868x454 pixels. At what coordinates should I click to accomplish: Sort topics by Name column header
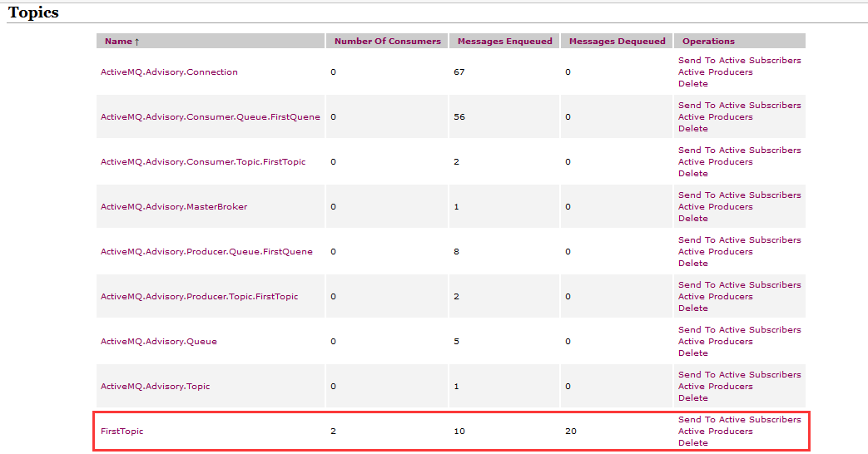[x=122, y=41]
